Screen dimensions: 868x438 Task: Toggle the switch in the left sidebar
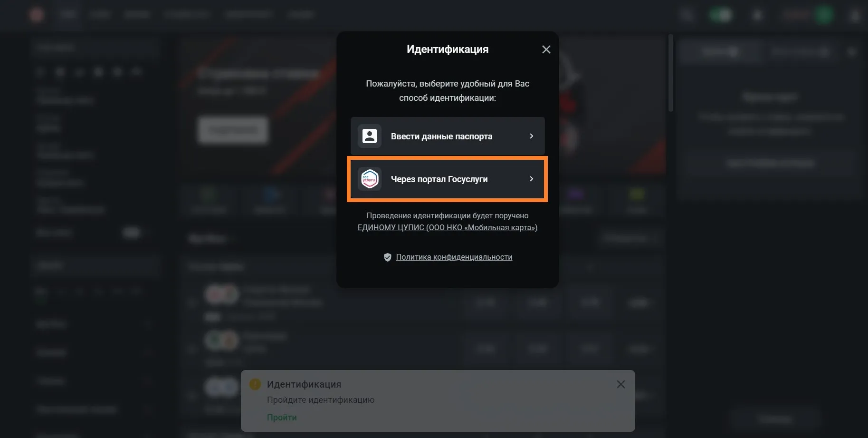point(132,233)
